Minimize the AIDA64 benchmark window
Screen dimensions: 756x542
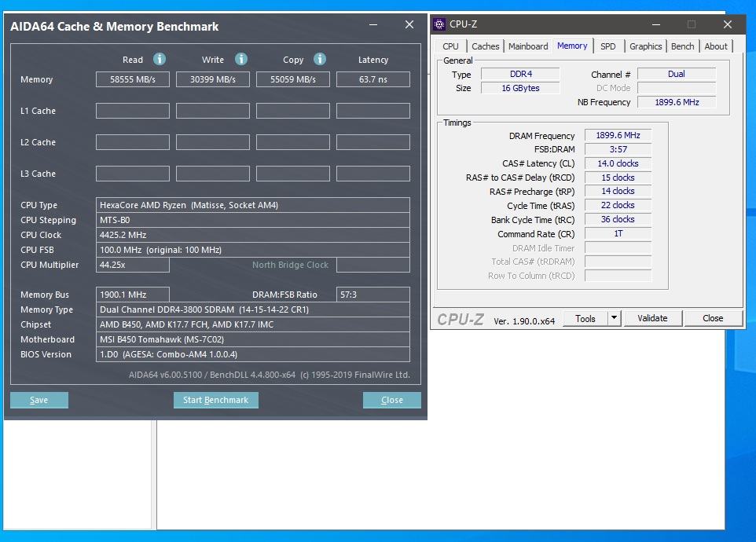[373, 24]
